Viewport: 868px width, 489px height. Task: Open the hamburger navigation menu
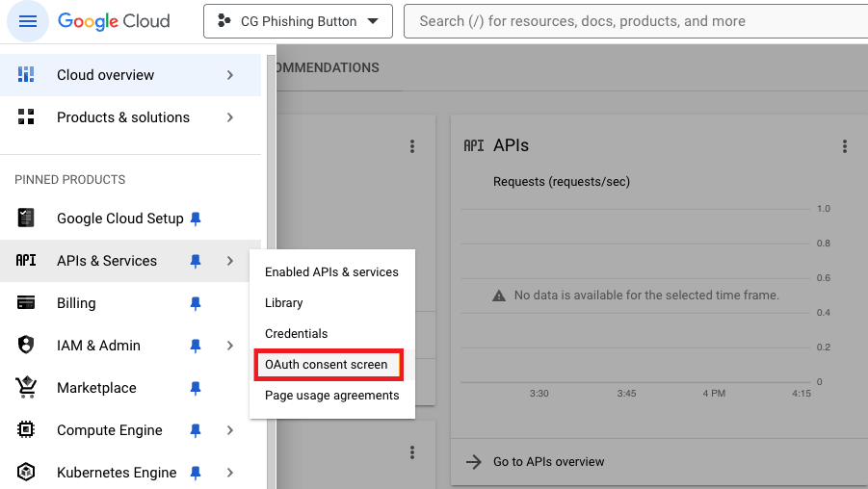[x=28, y=21]
